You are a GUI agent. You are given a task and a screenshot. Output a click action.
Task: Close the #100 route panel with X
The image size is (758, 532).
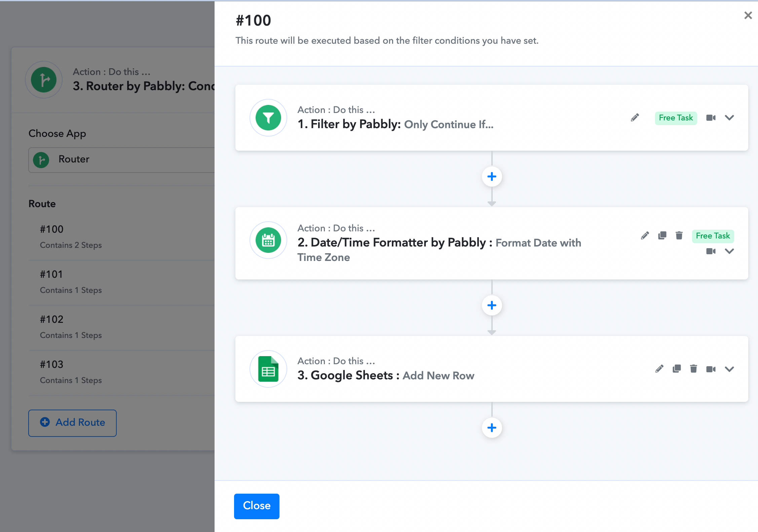[x=748, y=15]
